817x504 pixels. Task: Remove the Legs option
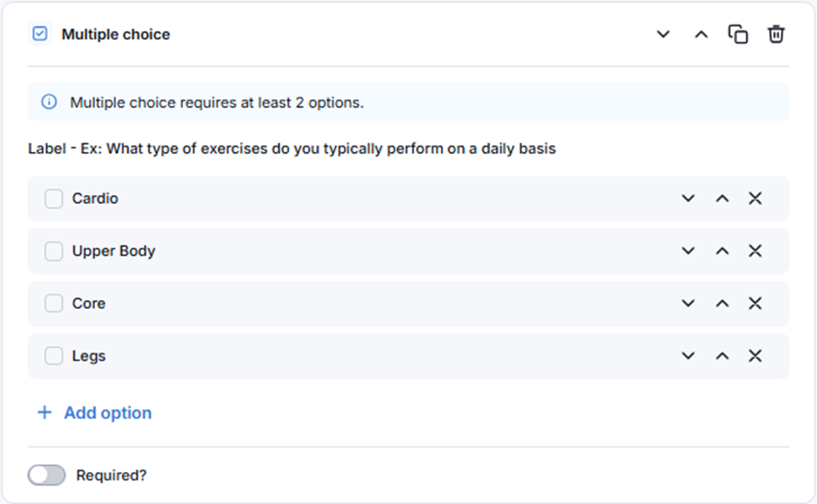(755, 356)
